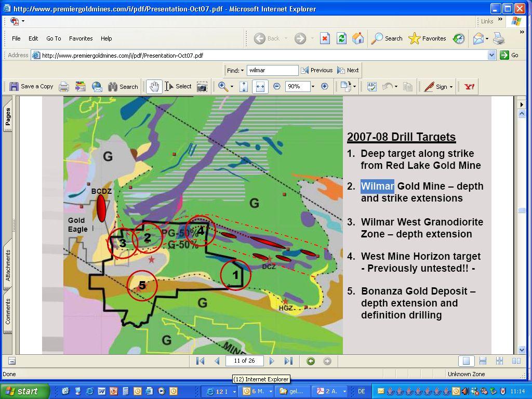
Task: Go to the first page of the PDF
Action: (x=200, y=361)
